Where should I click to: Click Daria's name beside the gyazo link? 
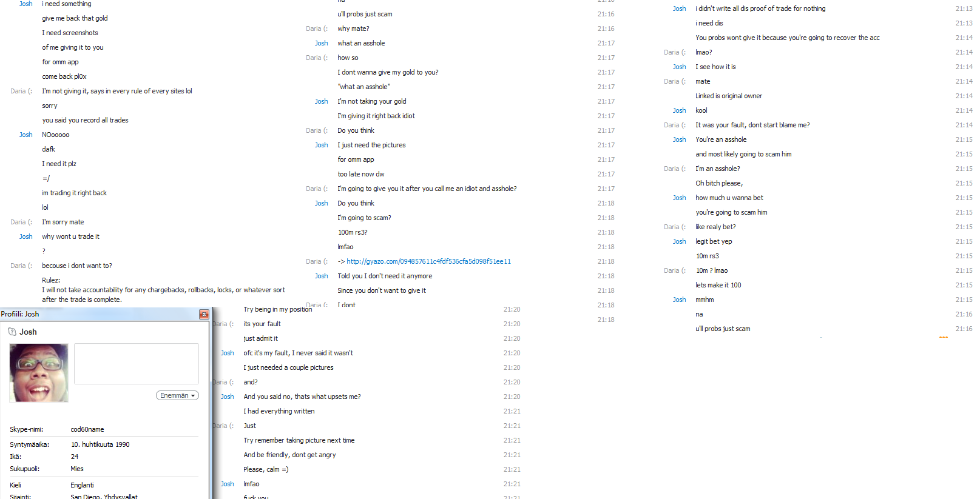(x=317, y=261)
